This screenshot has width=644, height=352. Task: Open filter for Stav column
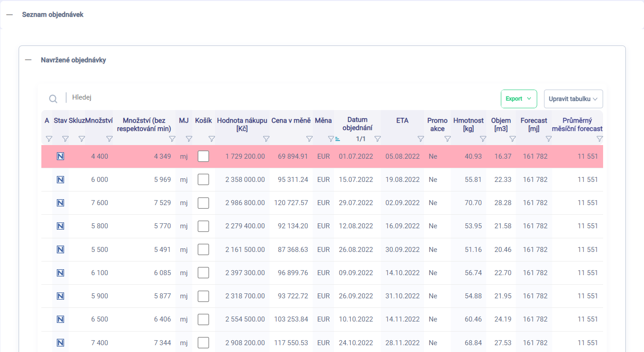(65, 139)
